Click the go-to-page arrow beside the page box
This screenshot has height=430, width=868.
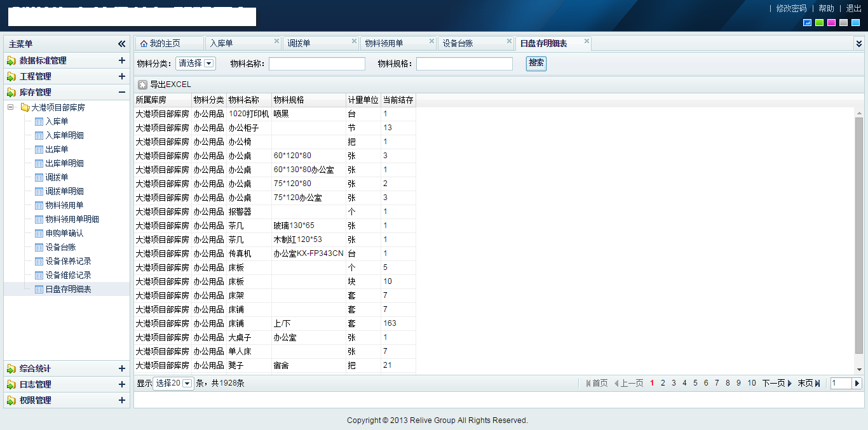click(x=857, y=383)
